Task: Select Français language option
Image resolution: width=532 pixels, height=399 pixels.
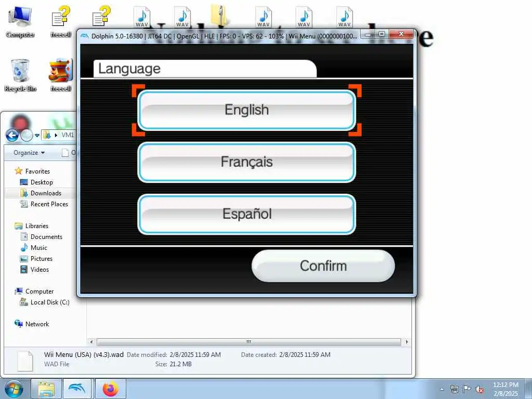Action: pyautogui.click(x=247, y=162)
